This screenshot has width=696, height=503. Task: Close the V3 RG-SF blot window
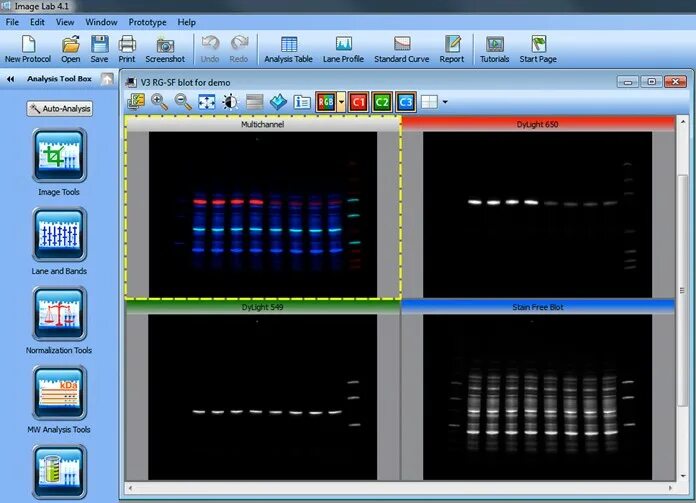[676, 82]
